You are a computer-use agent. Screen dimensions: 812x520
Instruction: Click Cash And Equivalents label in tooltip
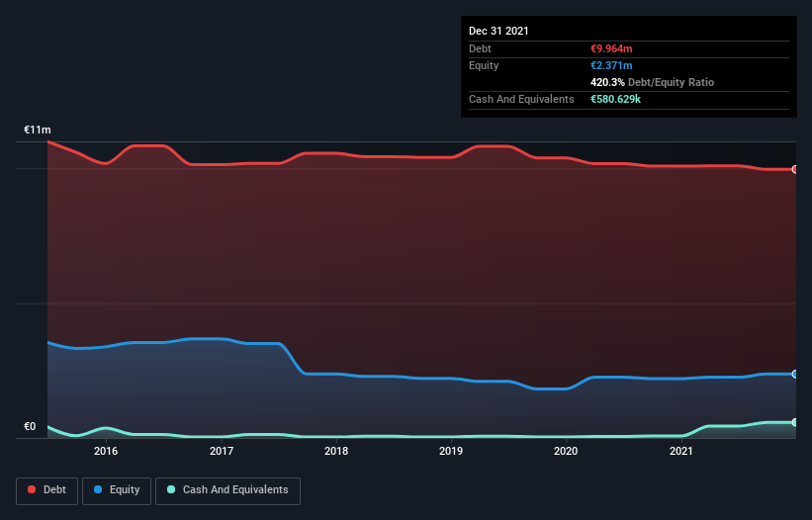[521, 99]
